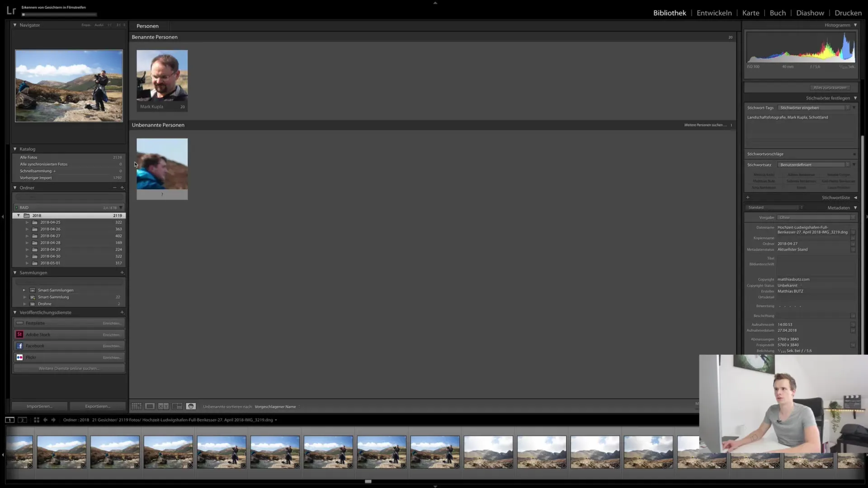Click the add folder icon in Ordner panel

tap(122, 187)
